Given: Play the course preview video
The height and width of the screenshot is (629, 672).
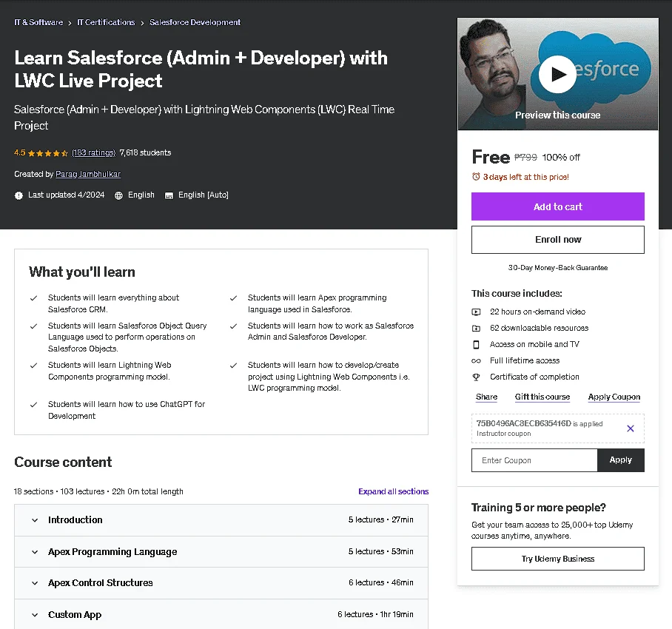Looking at the screenshot, I should coord(557,74).
